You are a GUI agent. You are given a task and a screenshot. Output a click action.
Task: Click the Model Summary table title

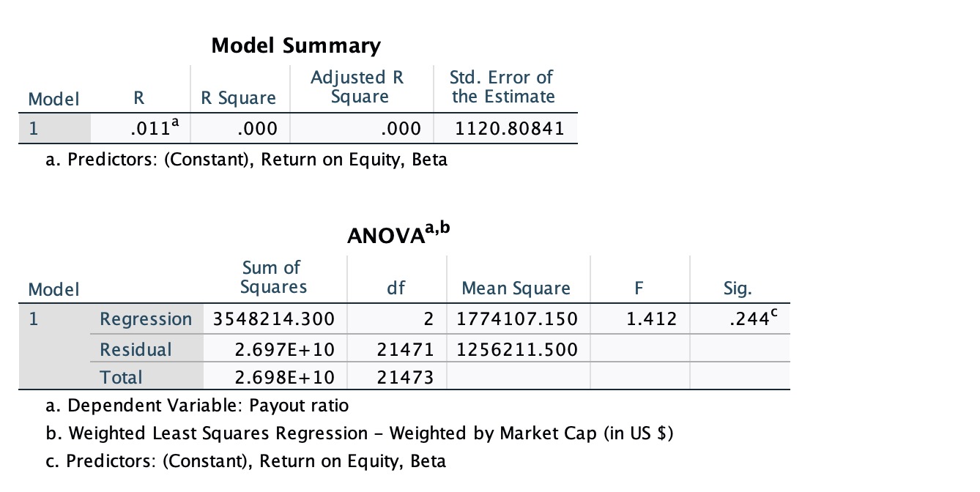pos(296,46)
